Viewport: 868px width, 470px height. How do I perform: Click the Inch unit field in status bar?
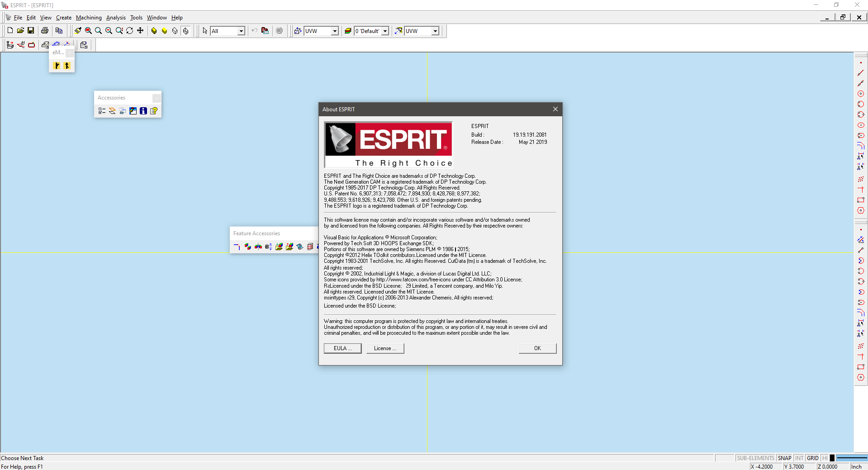859,466
